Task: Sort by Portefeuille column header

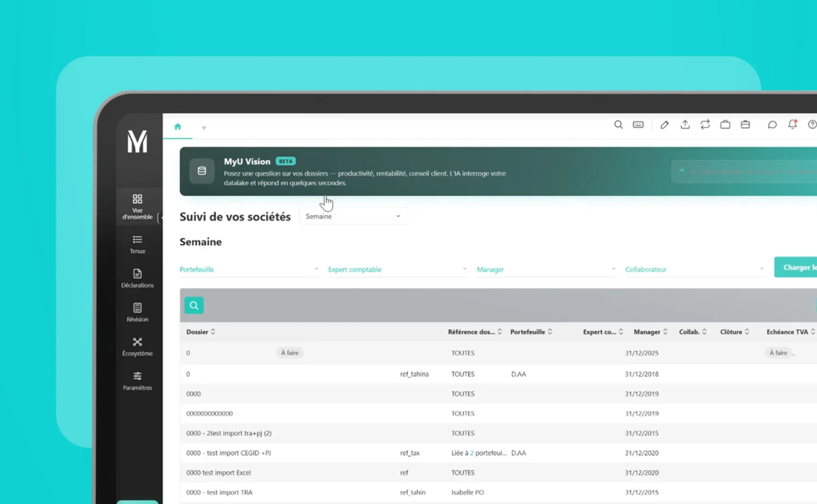Action: (x=531, y=332)
